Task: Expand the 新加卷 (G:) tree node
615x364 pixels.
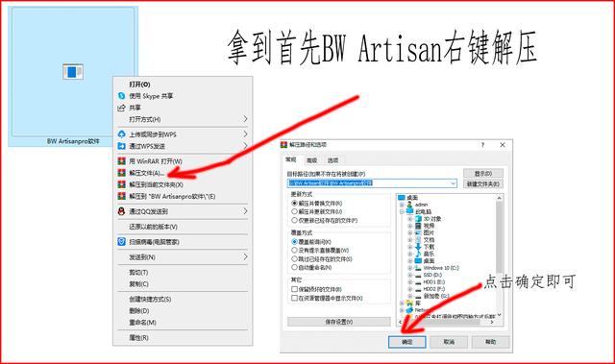Action: point(410,296)
